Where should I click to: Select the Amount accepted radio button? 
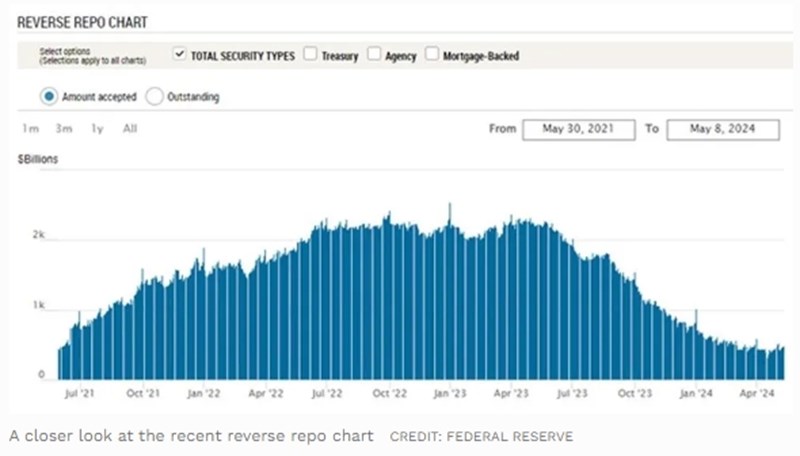coord(49,97)
